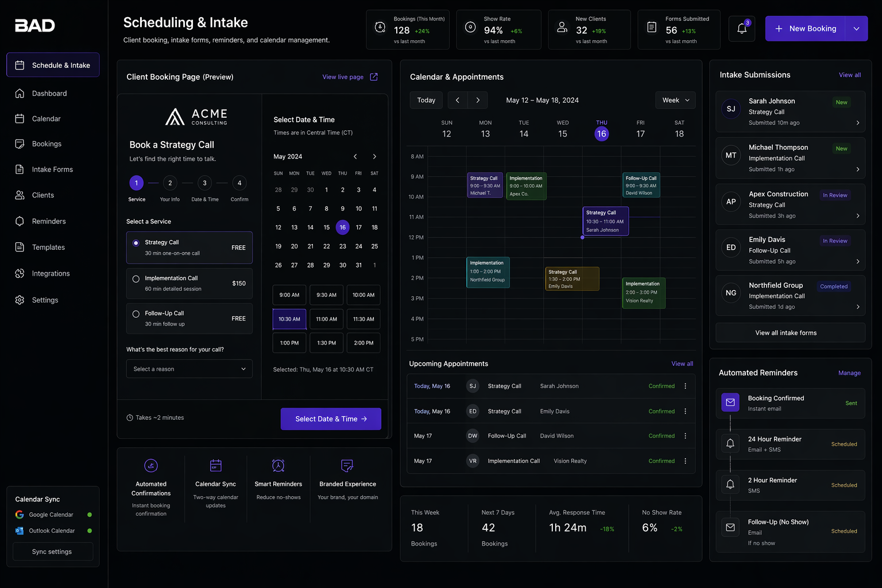Click the Show Rate stat icon

coord(470,27)
